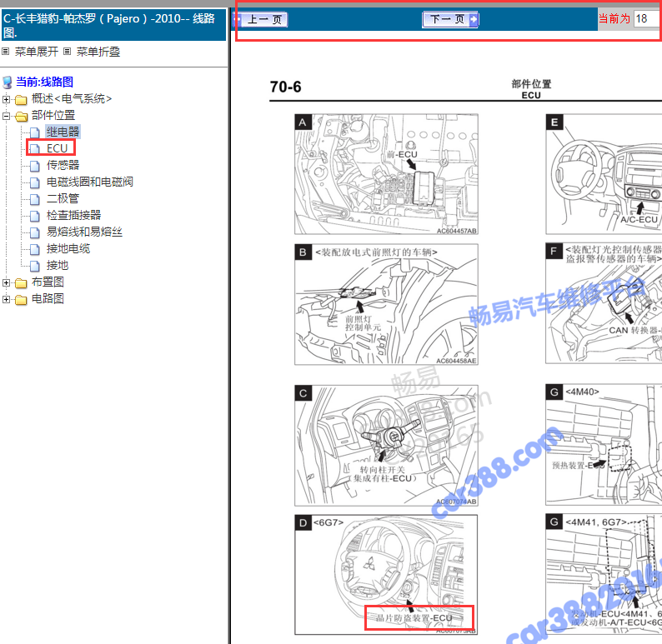
Task: Click diagram G <4M40> preheat unit
Action: [604, 445]
